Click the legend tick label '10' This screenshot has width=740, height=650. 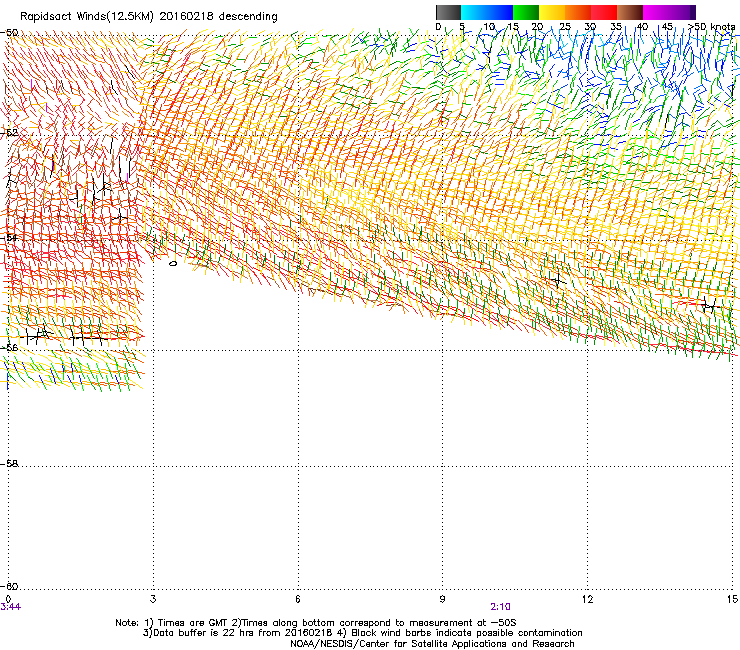(x=489, y=26)
